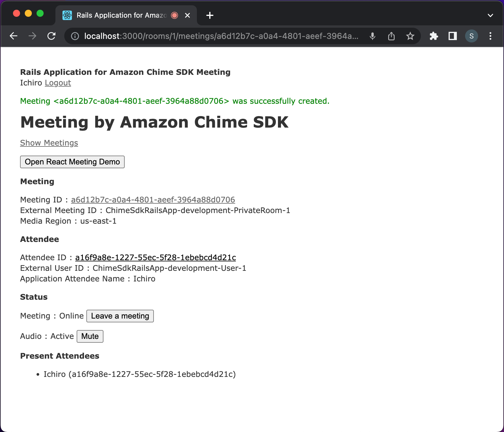Share this page using the share icon
504x432 pixels.
391,36
